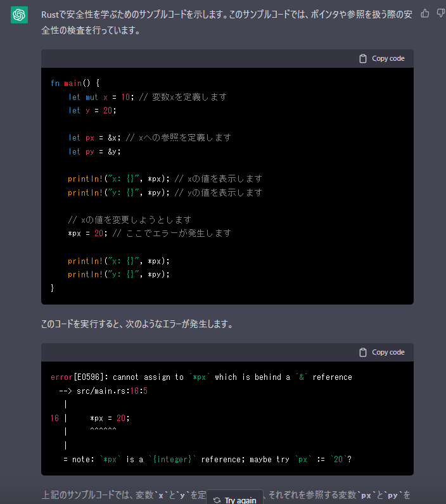Click the caret underline '^^^^^^' in error
Screen dimensions: 446x504
click(103, 430)
